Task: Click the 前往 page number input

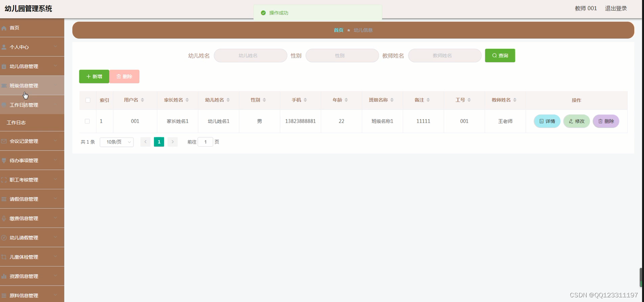Action: pos(205,142)
